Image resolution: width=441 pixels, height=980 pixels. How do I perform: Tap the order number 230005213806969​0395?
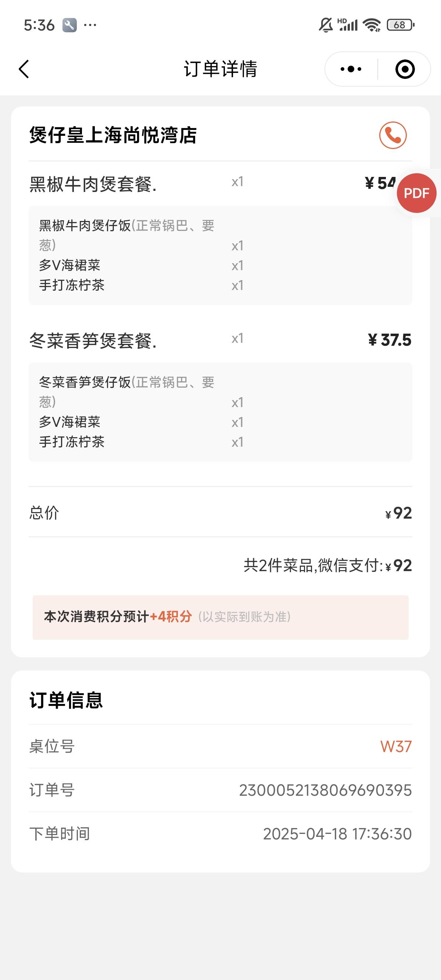tap(325, 790)
